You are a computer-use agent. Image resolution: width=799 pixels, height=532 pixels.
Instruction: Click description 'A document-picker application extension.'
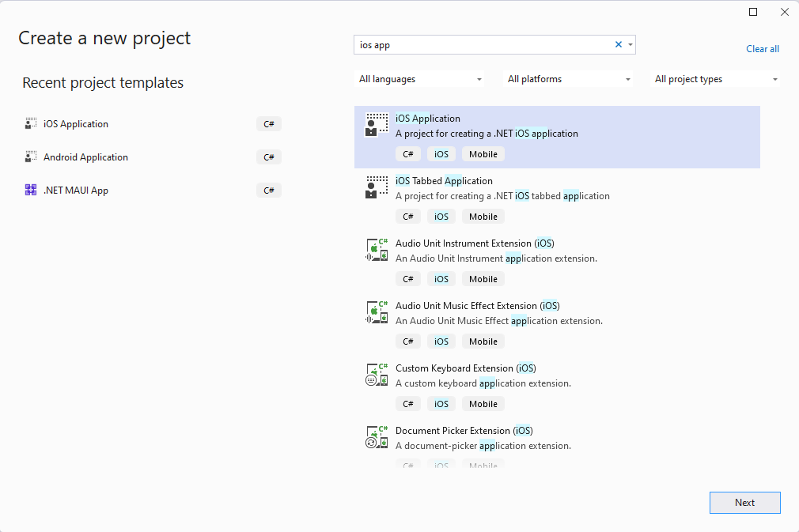coord(483,446)
